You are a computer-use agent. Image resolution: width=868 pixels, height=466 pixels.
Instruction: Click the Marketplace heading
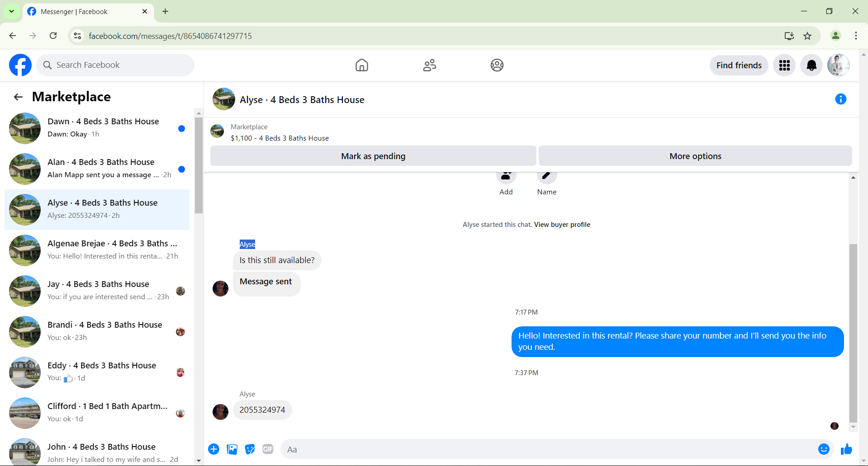(71, 97)
